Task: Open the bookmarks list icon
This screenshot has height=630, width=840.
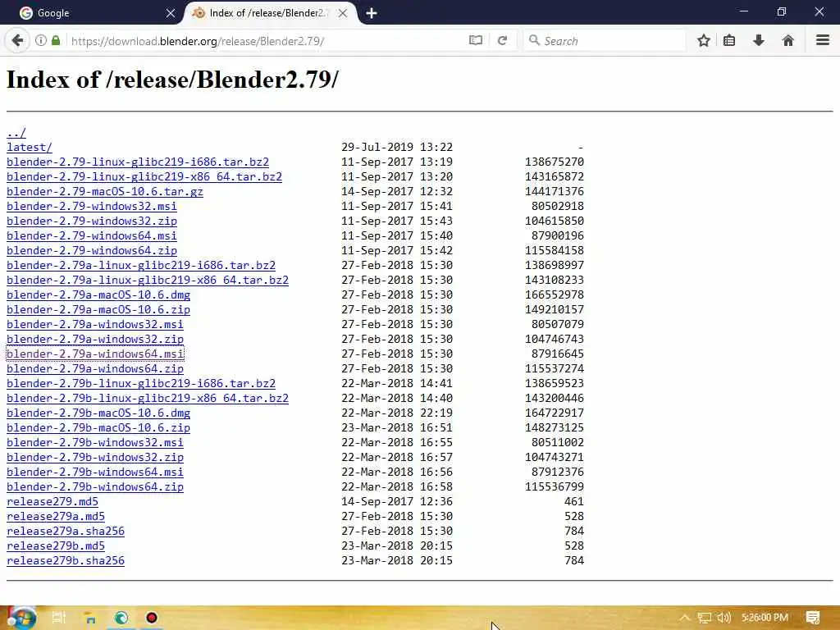Action: [x=729, y=41]
